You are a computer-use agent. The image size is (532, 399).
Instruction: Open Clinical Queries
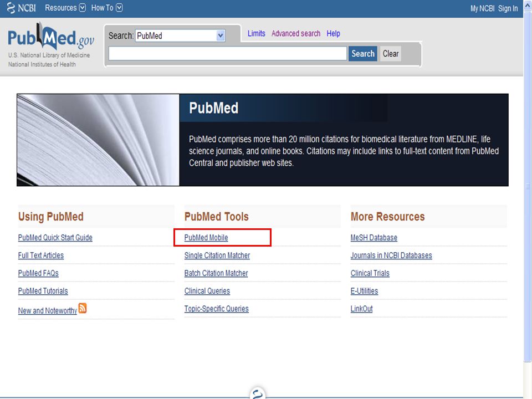coord(207,291)
